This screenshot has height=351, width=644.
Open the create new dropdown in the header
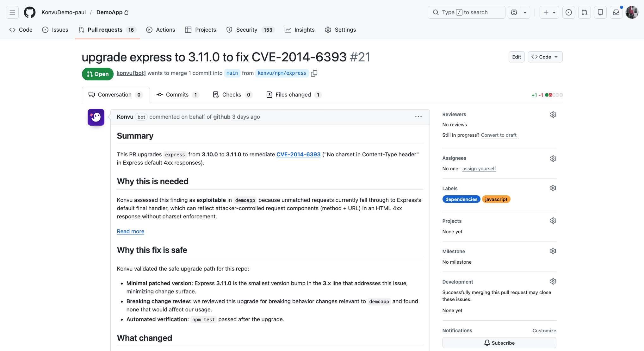coord(549,12)
